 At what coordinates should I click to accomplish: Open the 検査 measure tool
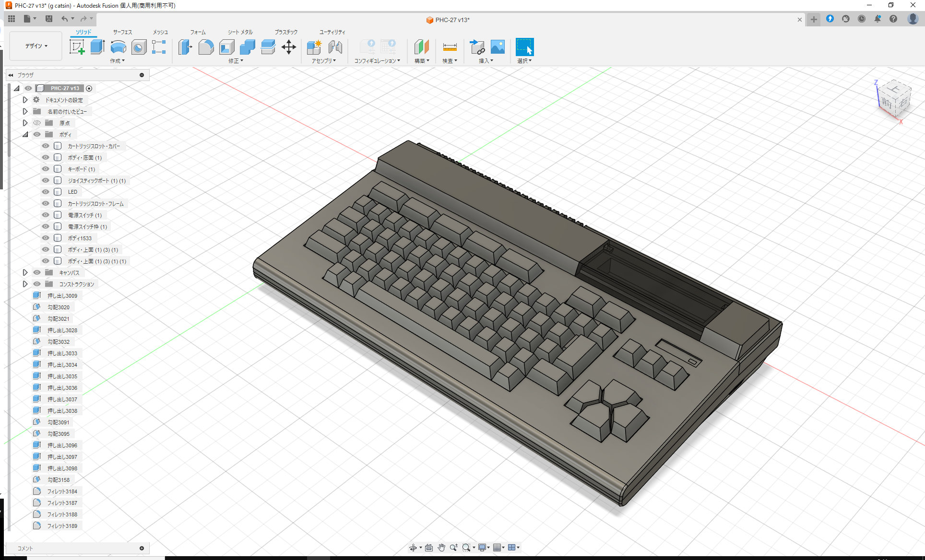click(450, 47)
